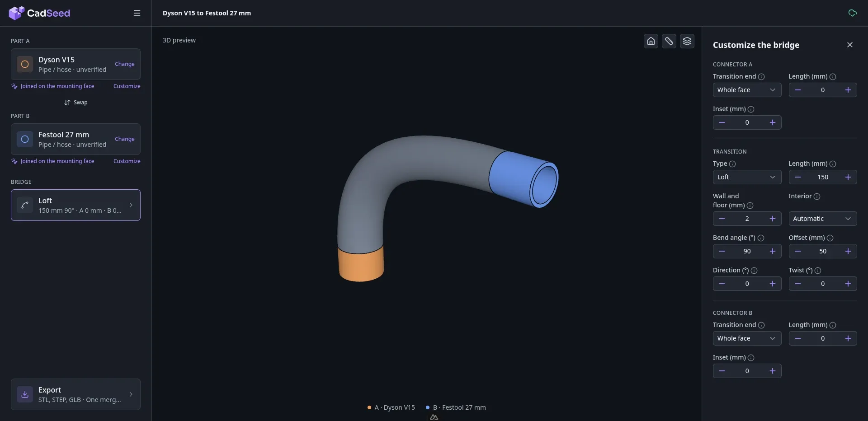Increase Connector A Inset

pos(773,122)
